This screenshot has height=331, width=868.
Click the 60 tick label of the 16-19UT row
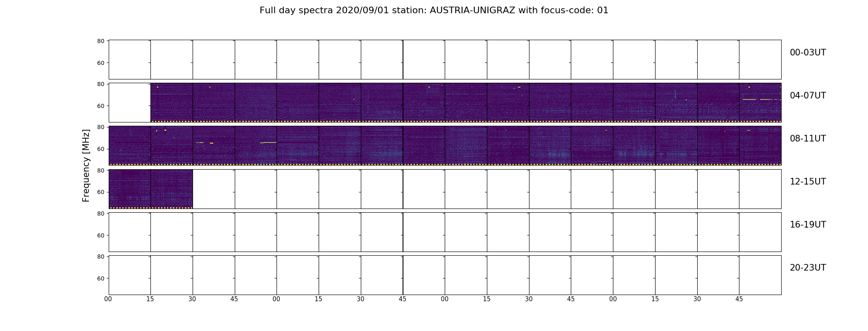coord(100,235)
